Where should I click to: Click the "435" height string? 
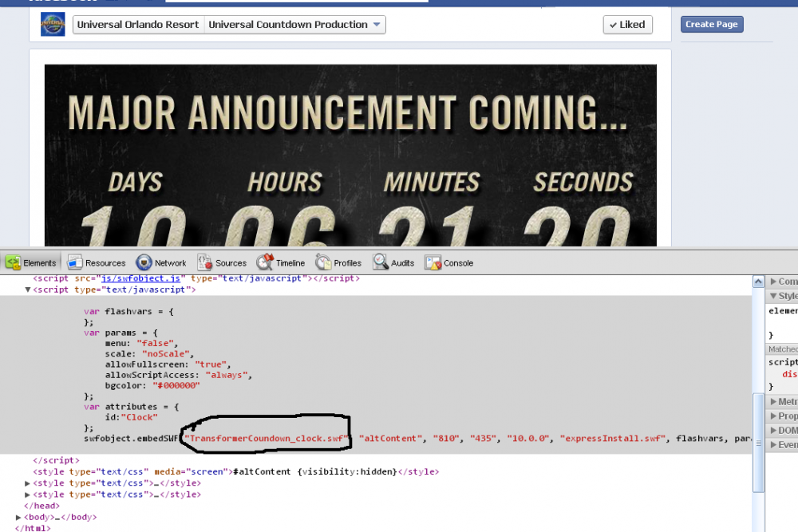click(484, 438)
